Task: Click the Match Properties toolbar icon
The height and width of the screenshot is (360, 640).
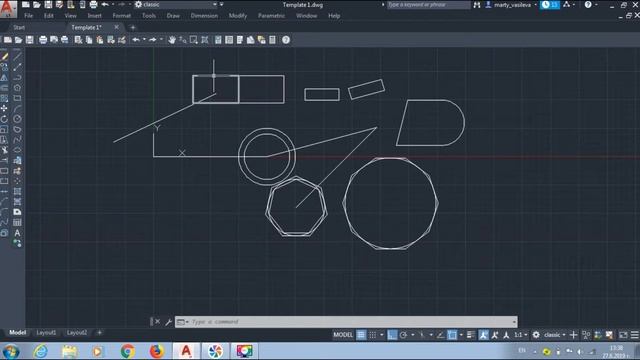Action: pos(122,40)
